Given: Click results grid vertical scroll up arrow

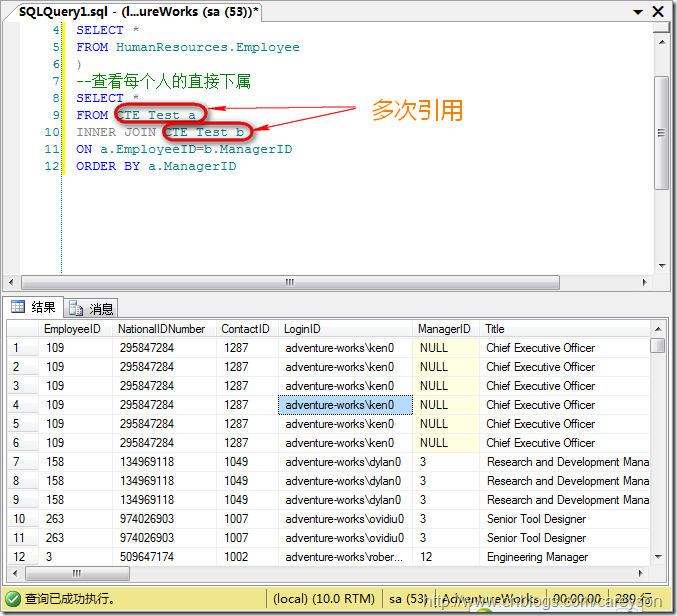Looking at the screenshot, I should [x=658, y=329].
